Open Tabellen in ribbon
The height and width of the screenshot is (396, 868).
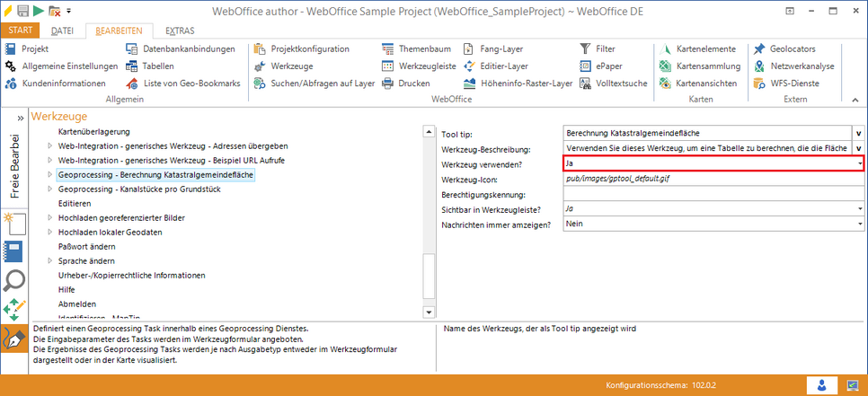[x=150, y=66]
